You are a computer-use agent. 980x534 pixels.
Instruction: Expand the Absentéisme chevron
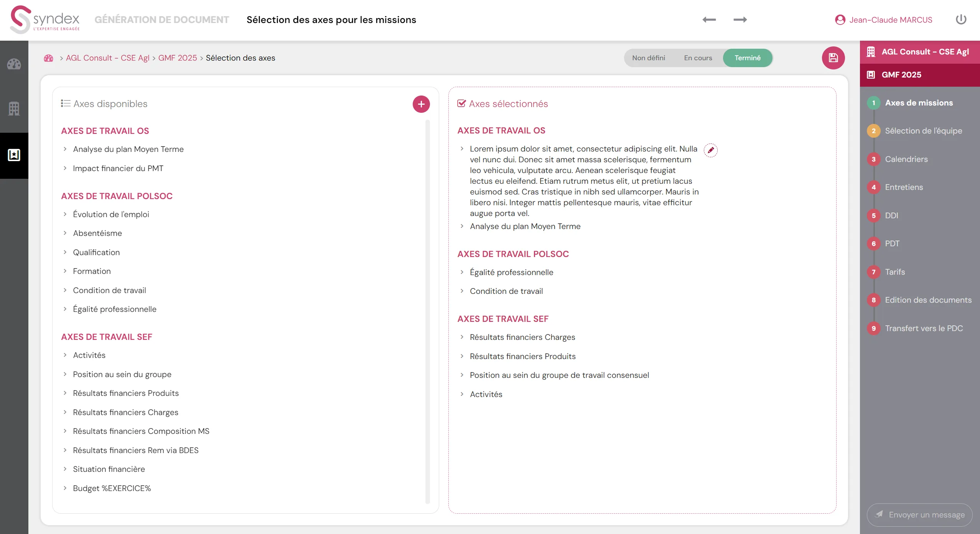65,233
